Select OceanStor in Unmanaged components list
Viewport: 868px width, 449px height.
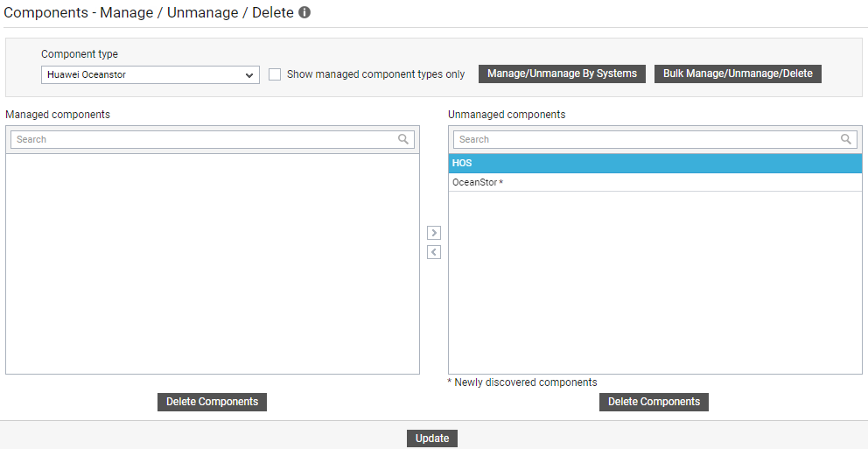point(655,182)
